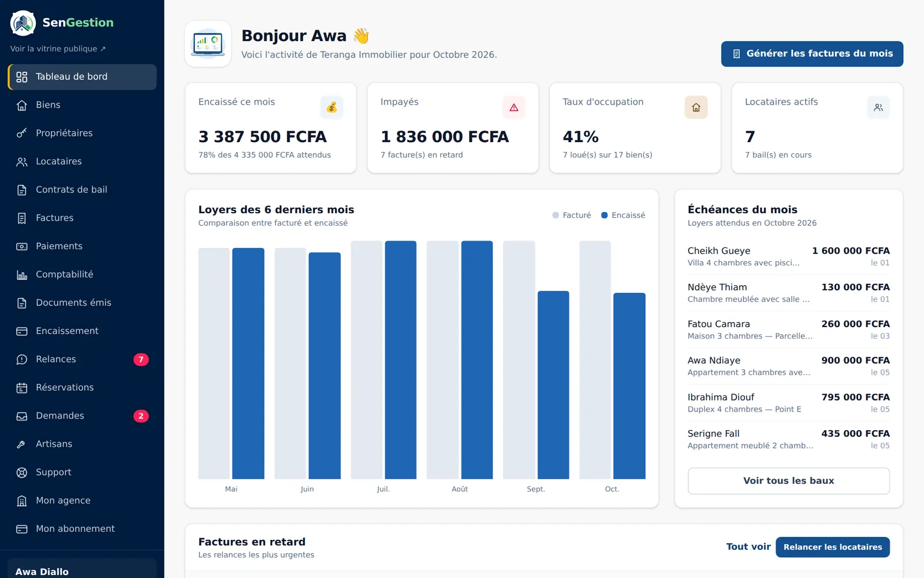924x578 pixels.
Task: Click the laptop dashboard illustration beside greeting
Action: [208, 44]
